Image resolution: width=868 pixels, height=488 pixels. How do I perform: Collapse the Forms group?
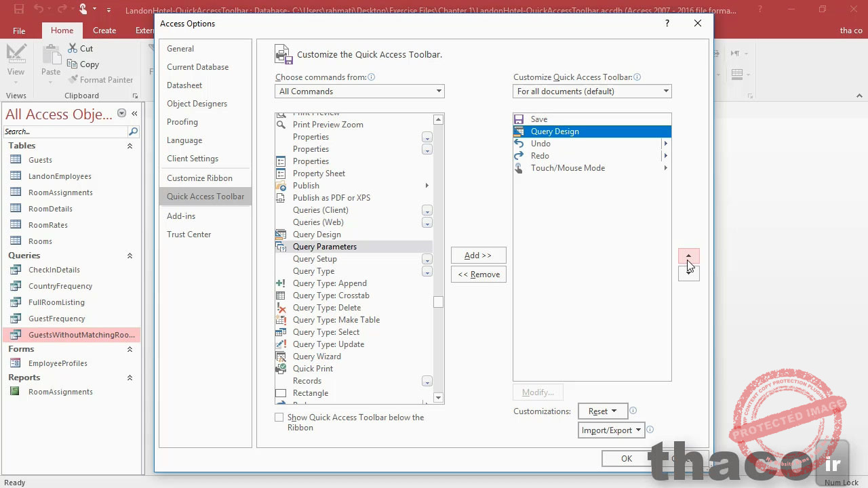tap(130, 349)
